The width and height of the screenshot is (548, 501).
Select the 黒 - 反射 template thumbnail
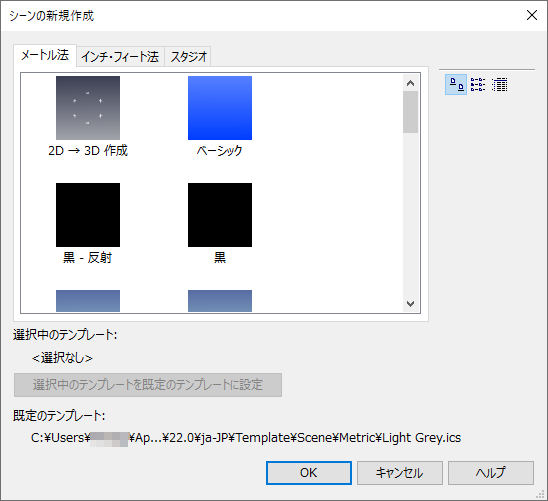tap(88, 215)
